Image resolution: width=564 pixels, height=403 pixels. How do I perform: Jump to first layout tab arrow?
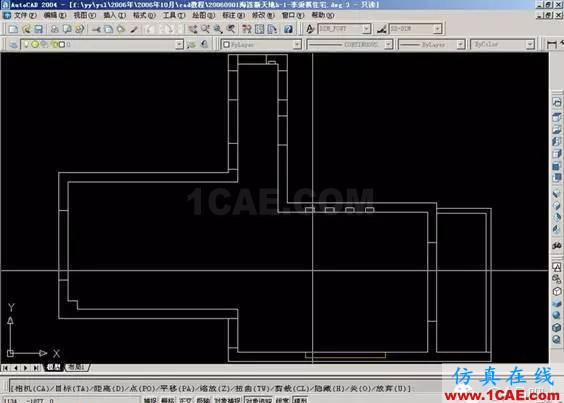pyautogui.click(x=5, y=368)
